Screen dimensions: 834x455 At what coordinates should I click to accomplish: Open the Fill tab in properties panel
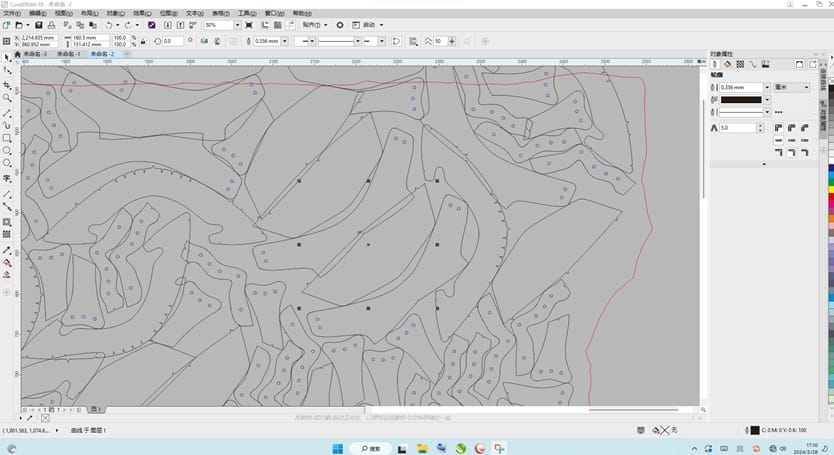pyautogui.click(x=727, y=64)
